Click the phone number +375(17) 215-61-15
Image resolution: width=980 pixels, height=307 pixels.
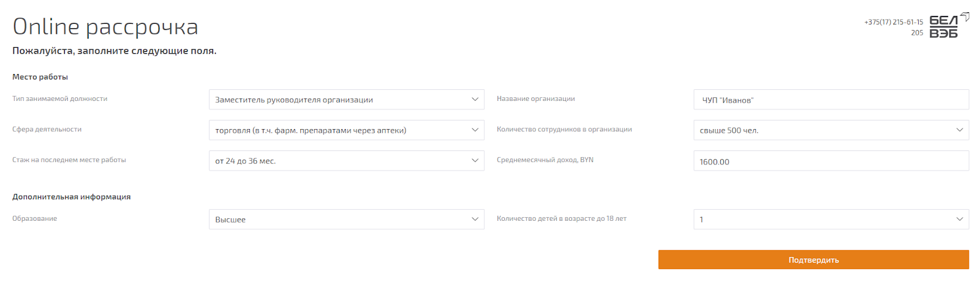point(894,22)
